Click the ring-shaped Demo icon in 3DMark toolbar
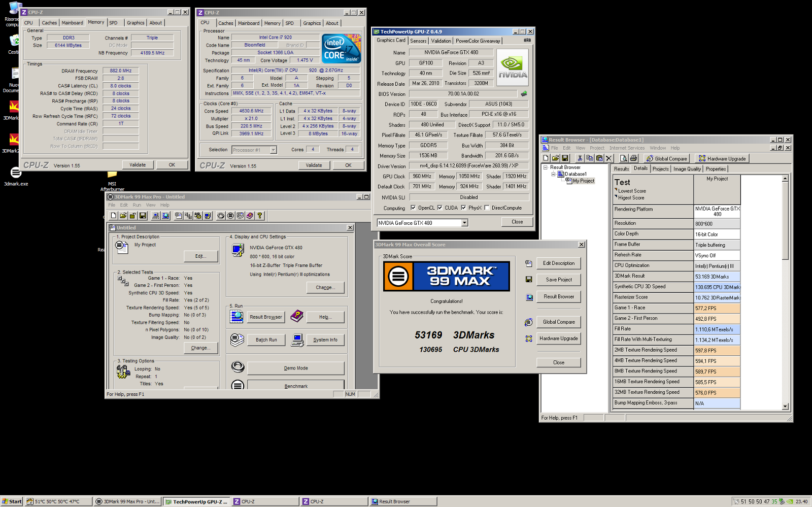This screenshot has height=507, width=812. point(221,216)
